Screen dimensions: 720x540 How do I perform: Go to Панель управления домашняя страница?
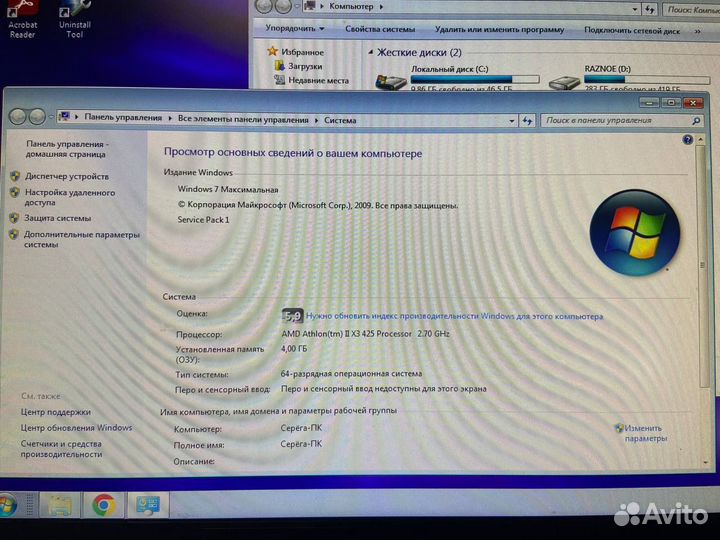click(67, 149)
